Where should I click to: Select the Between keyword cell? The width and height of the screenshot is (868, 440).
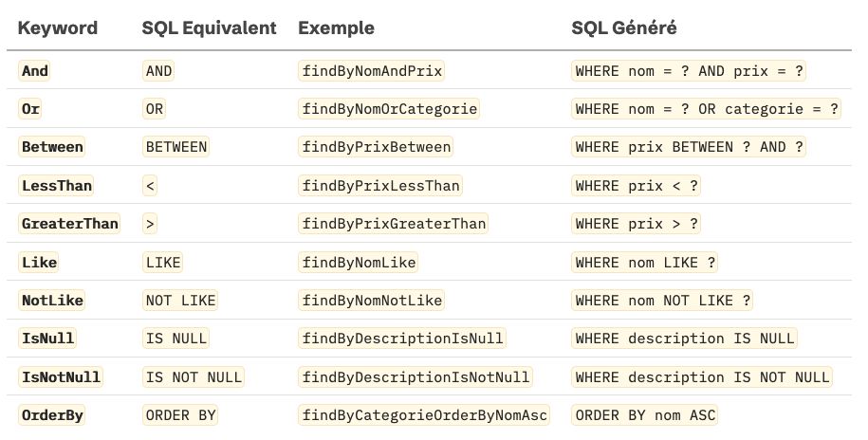pos(52,147)
